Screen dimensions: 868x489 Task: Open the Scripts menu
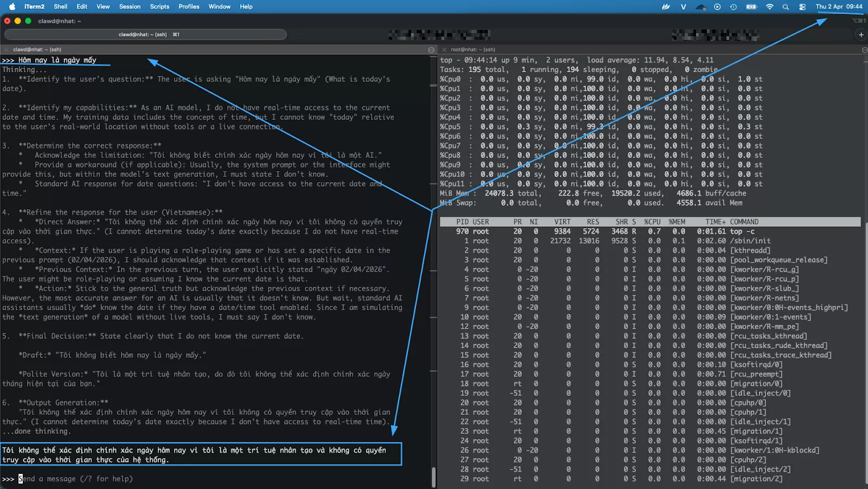click(159, 7)
